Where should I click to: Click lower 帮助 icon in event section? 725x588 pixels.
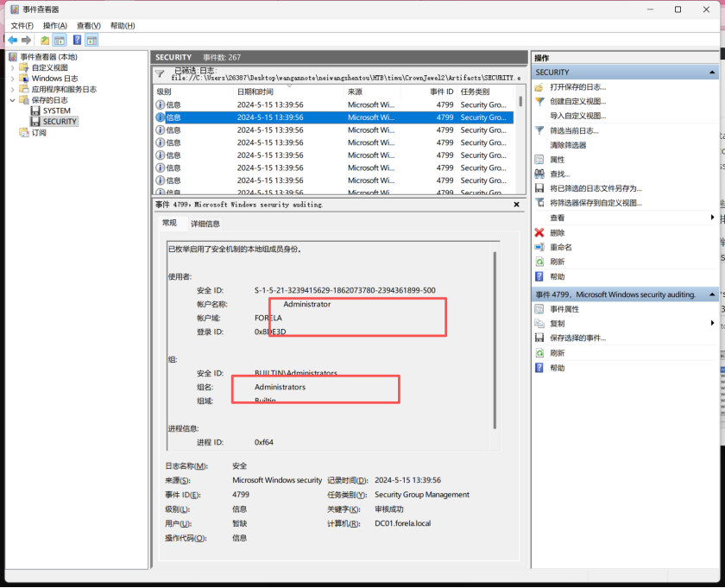(539, 368)
